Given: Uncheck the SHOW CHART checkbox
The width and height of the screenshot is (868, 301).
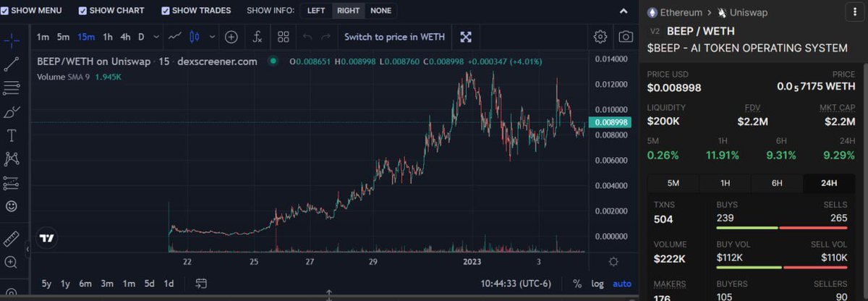Looking at the screenshot, I should click(82, 11).
